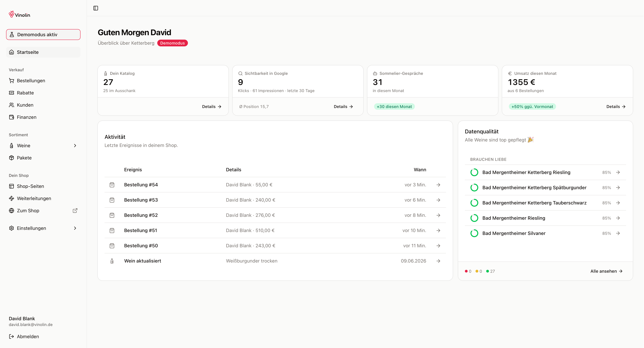Open arrow for Bestellung #53 row
This screenshot has height=348, width=644.
(438, 200)
